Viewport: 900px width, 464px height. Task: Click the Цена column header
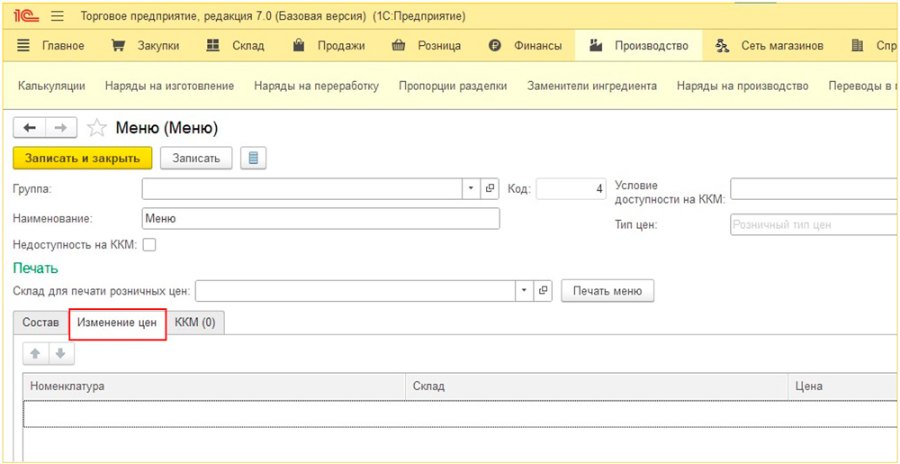pos(844,386)
